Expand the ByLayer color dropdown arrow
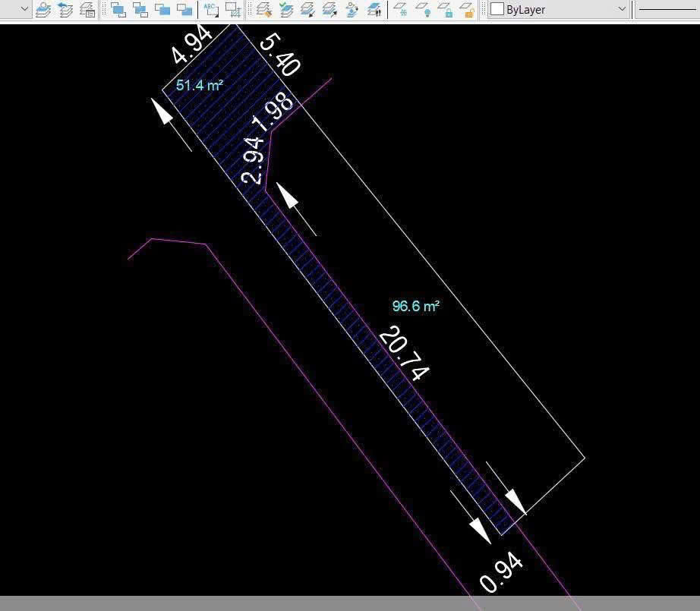700x611 pixels. [622, 10]
